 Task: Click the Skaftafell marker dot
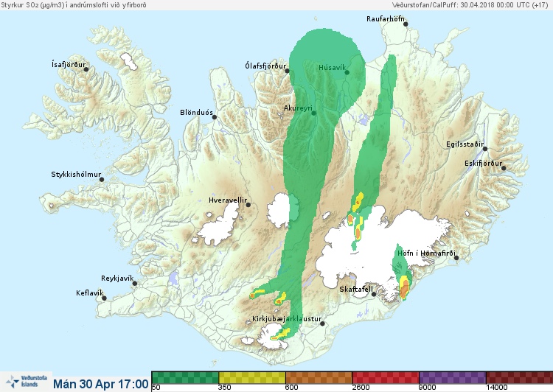(374, 294)
